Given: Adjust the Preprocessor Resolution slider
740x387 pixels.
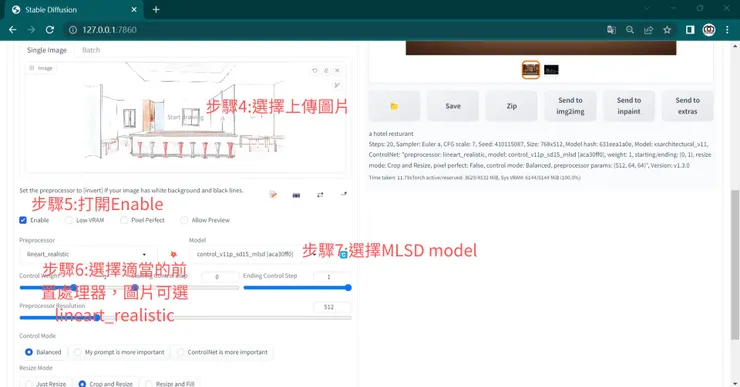Looking at the screenshot, I should 185,318.
